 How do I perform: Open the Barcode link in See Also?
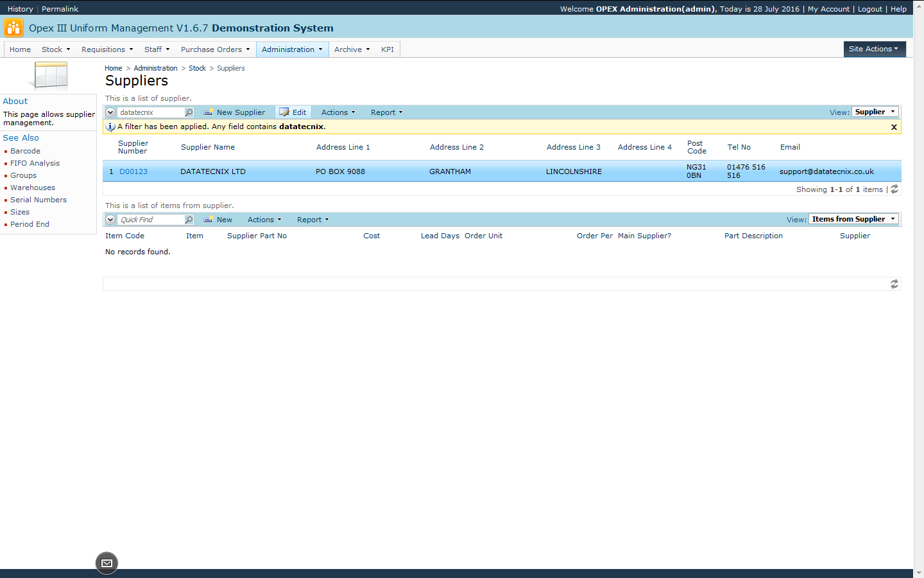click(25, 151)
